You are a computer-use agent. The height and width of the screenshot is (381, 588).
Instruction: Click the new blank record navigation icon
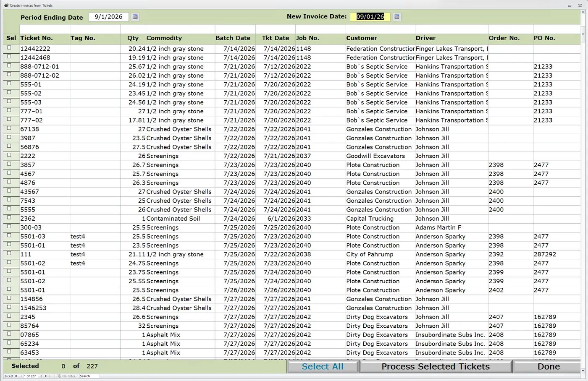point(50,376)
